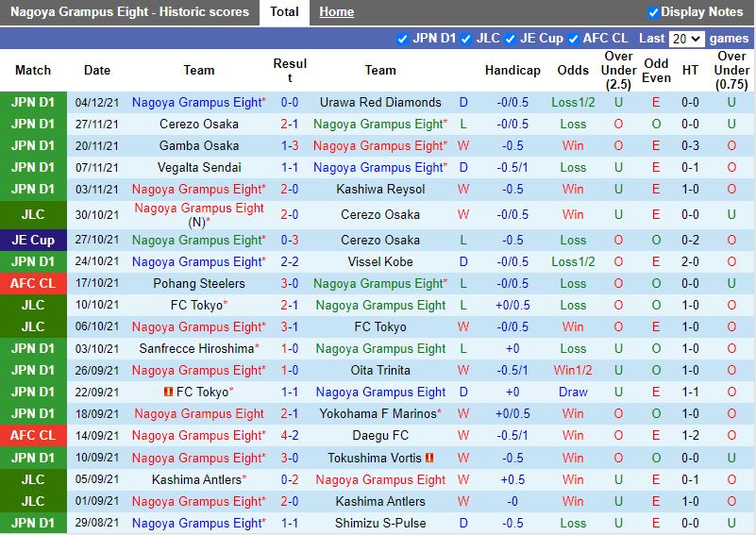Click the red card icon beside FC Tokyo
The height and width of the screenshot is (535, 756).
pyautogui.click(x=168, y=392)
